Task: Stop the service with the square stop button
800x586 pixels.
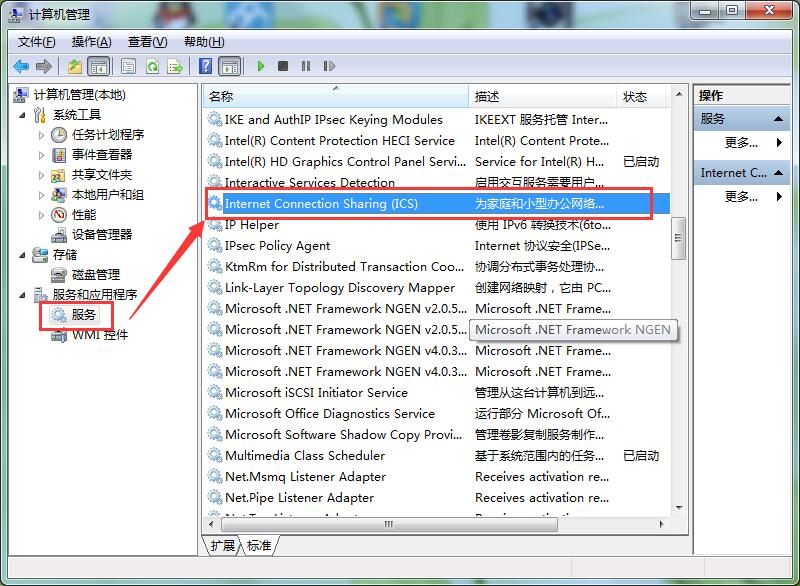Action: [283, 66]
